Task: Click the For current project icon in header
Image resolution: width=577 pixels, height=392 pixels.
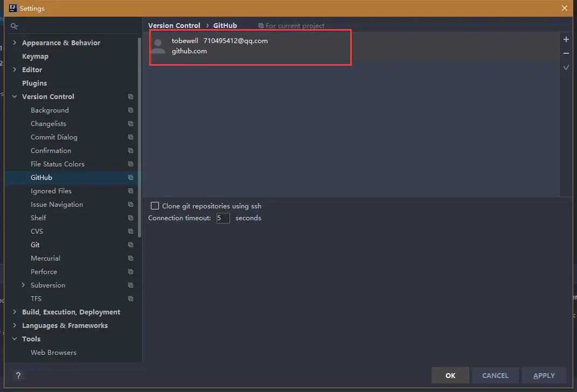Action: click(261, 26)
